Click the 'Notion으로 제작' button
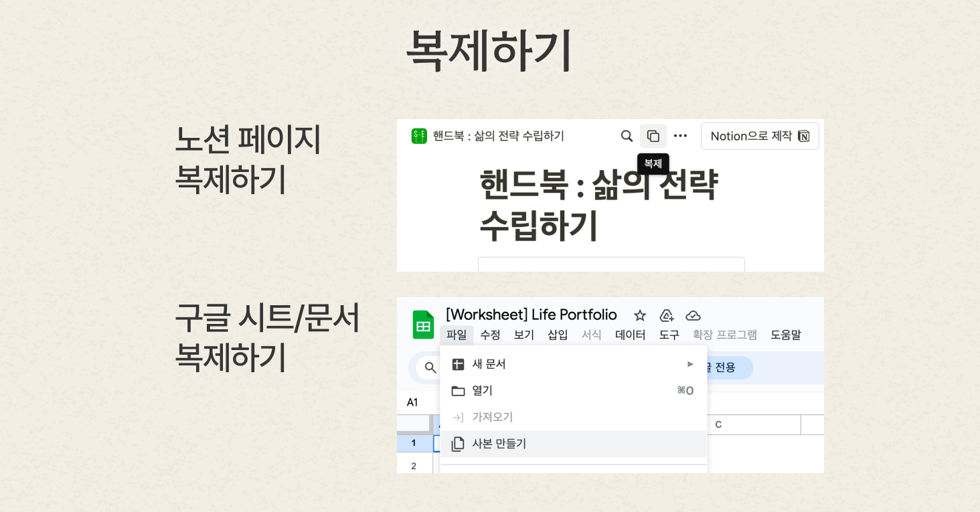 tap(760, 136)
